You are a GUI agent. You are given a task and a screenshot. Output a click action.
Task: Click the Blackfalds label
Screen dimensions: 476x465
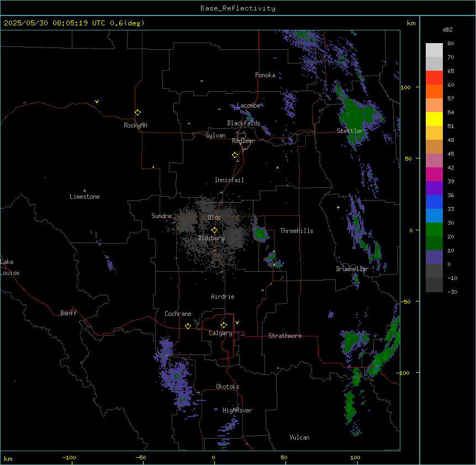click(244, 123)
